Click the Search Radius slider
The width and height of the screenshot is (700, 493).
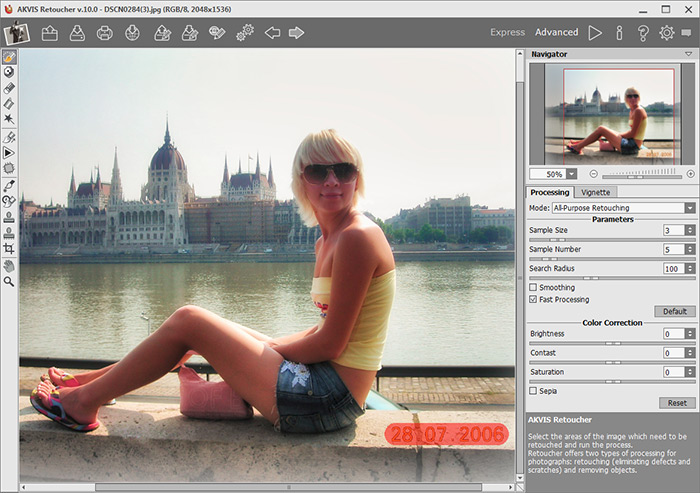(612, 278)
